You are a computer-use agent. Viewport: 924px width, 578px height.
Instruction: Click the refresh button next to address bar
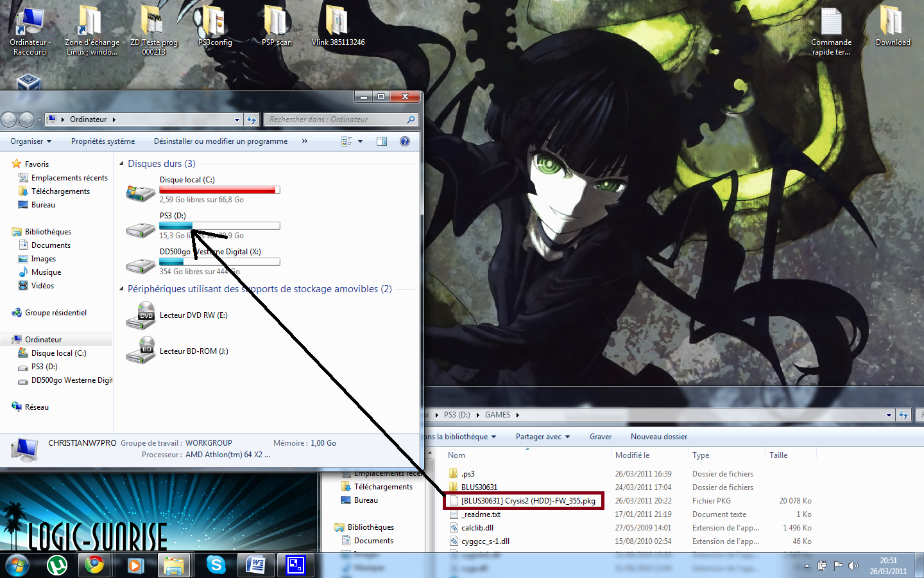tap(252, 119)
